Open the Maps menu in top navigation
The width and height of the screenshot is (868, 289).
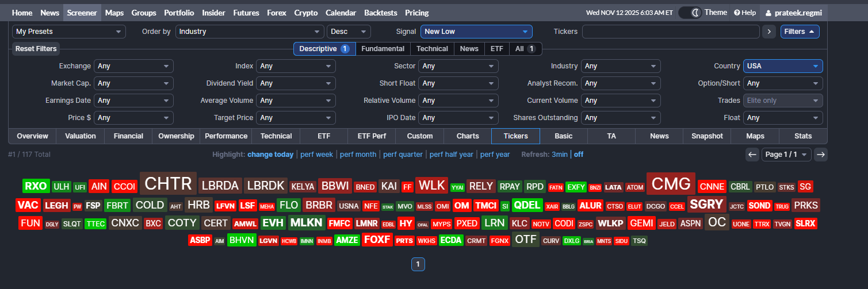114,13
